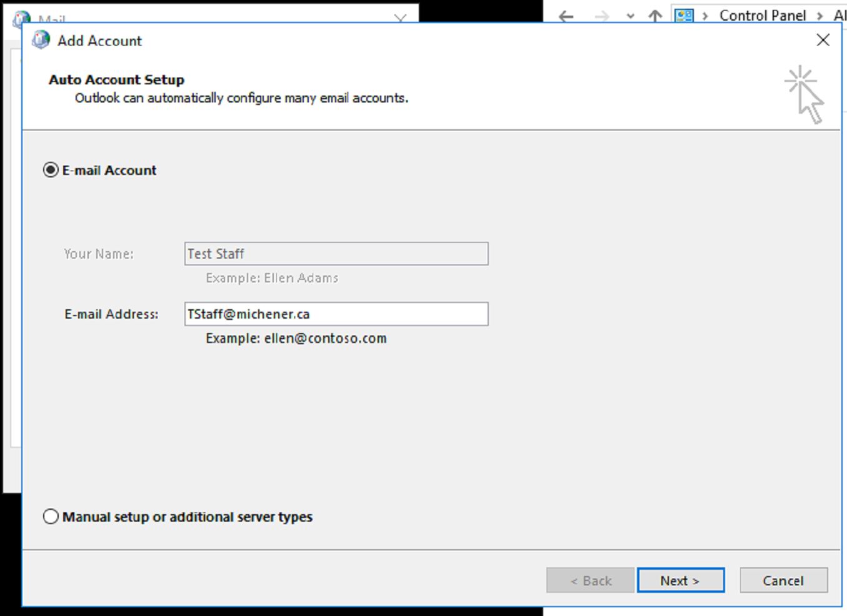Click the Control Panel address bar icon
The height and width of the screenshot is (616, 847).
684,16
